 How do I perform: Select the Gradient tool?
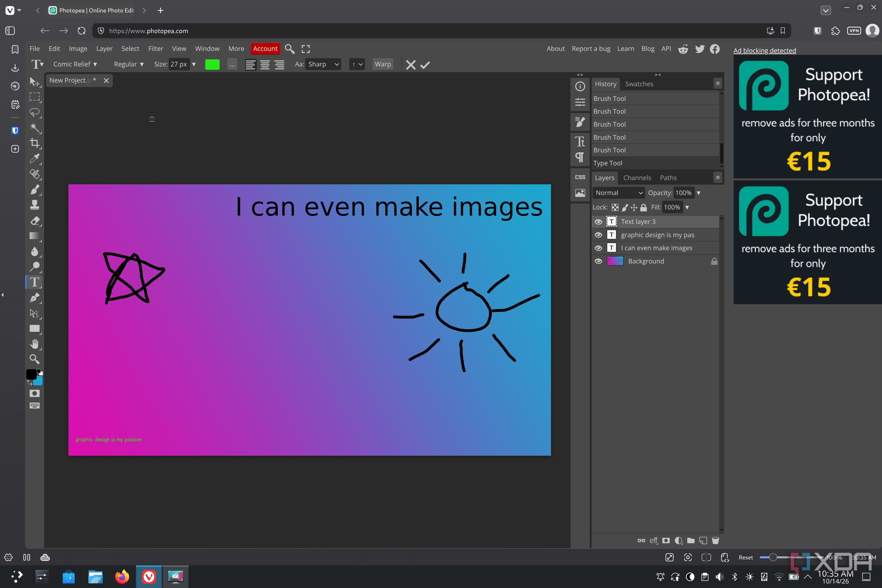click(34, 236)
